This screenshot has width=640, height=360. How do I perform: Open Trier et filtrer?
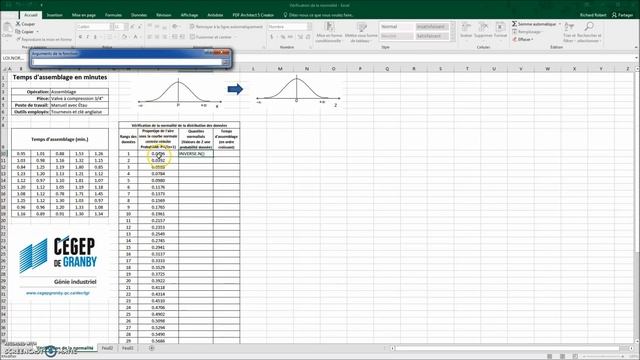click(569, 32)
